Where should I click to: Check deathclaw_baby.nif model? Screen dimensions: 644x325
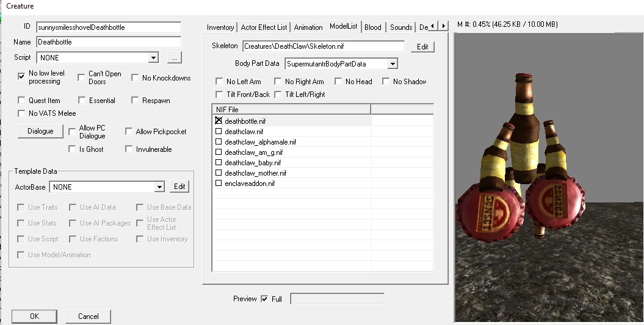pyautogui.click(x=219, y=162)
